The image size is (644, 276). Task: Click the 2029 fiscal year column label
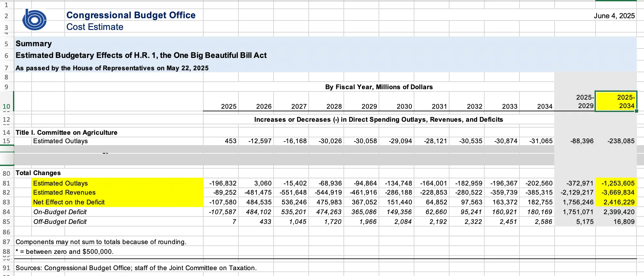pos(369,106)
